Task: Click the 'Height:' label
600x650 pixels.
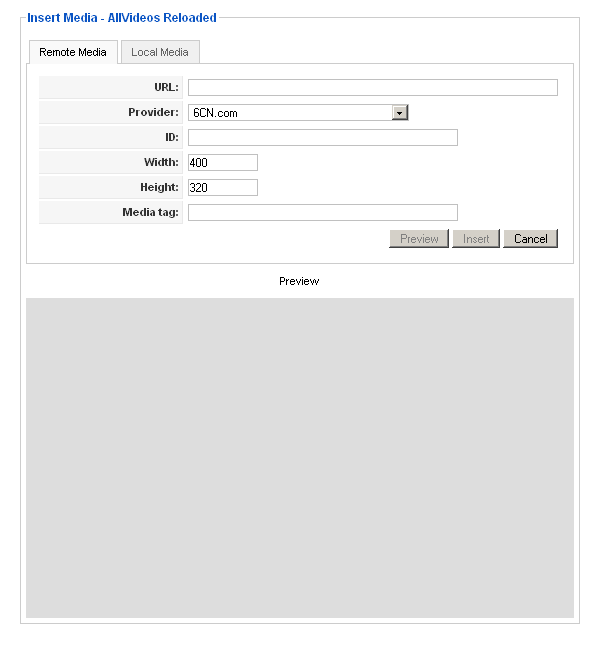Action: [x=159, y=187]
